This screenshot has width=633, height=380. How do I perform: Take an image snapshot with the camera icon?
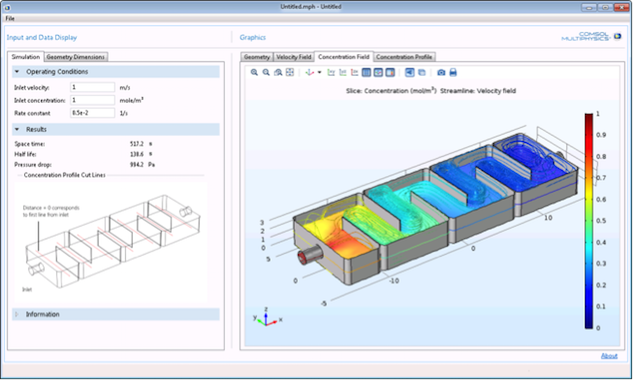pyautogui.click(x=441, y=72)
